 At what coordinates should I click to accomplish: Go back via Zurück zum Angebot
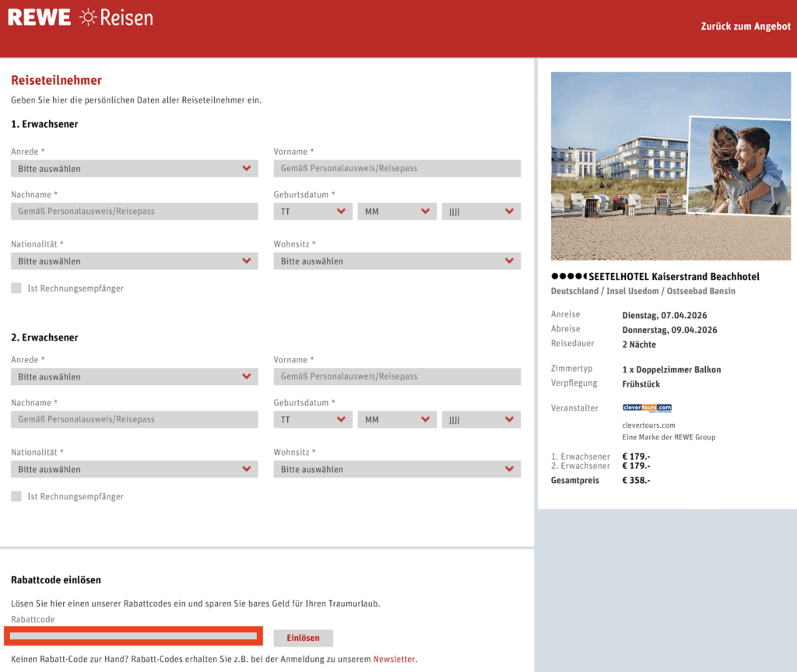click(745, 26)
